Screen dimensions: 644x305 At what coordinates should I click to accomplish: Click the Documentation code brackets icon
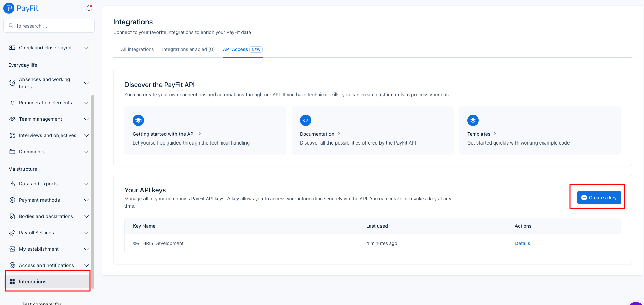tap(306, 120)
